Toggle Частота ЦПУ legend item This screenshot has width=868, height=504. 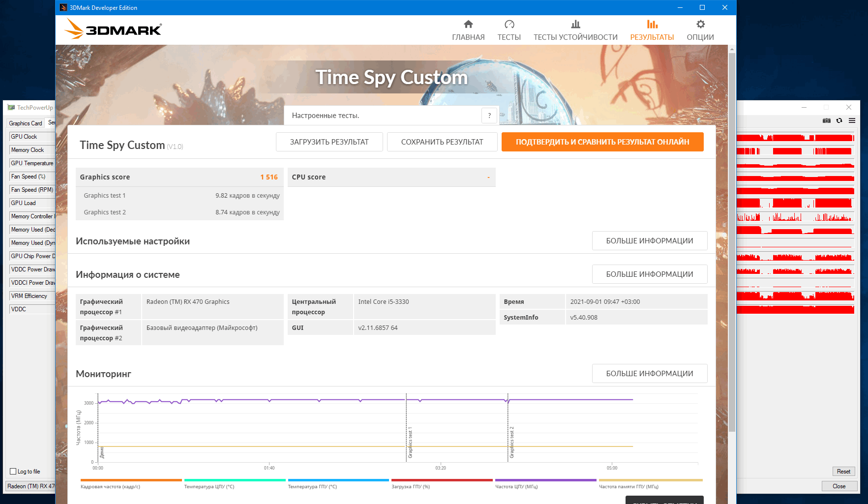pyautogui.click(x=545, y=484)
